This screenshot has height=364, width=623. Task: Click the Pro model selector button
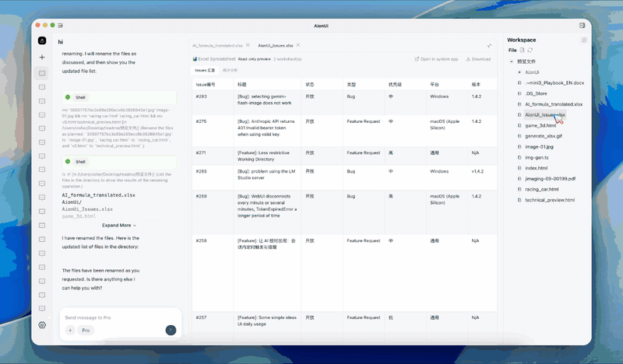pyautogui.click(x=86, y=331)
